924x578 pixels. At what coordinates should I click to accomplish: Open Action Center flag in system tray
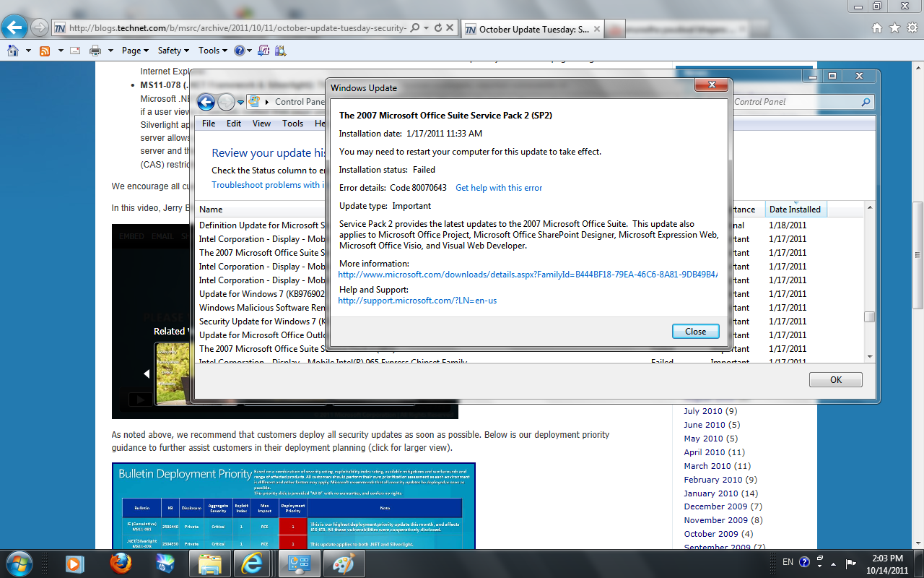(852, 563)
